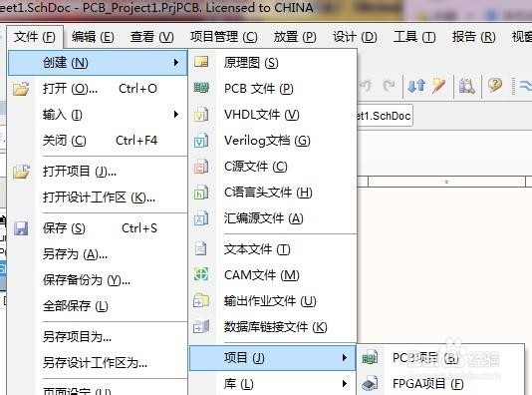Click 关闭 (C) Ctrl+F4 entry

[98, 141]
